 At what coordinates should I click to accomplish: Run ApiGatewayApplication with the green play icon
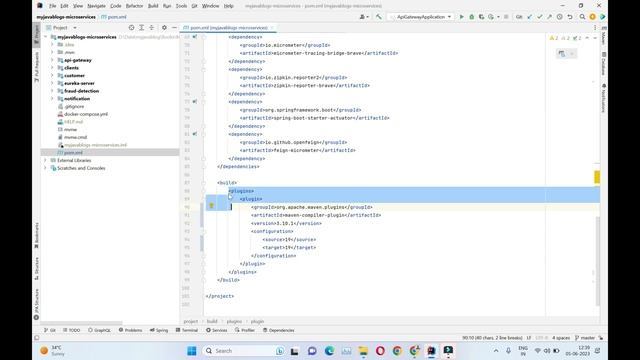point(462,17)
